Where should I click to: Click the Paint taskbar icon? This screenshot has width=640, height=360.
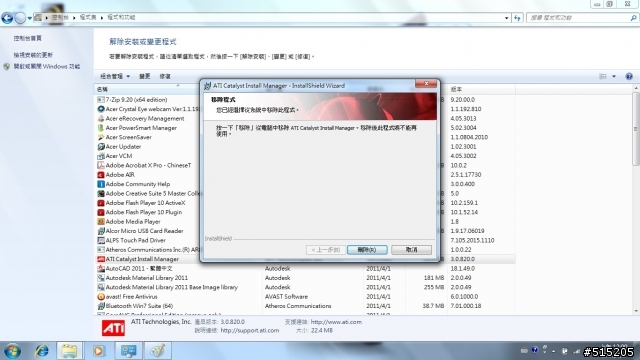point(158,351)
